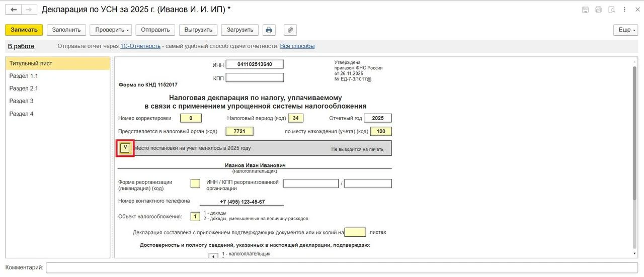Screen dimensions: 644x277
Task: Open the Все способы link
Action: pyautogui.click(x=297, y=46)
